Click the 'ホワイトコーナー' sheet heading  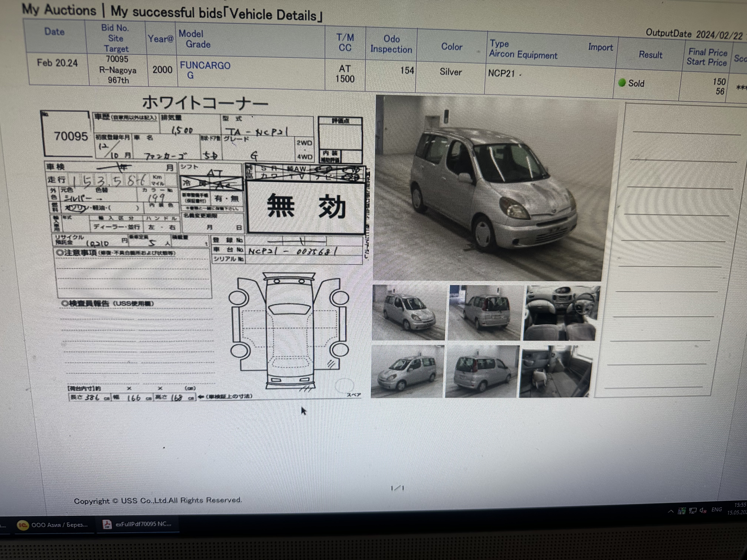pos(205,103)
